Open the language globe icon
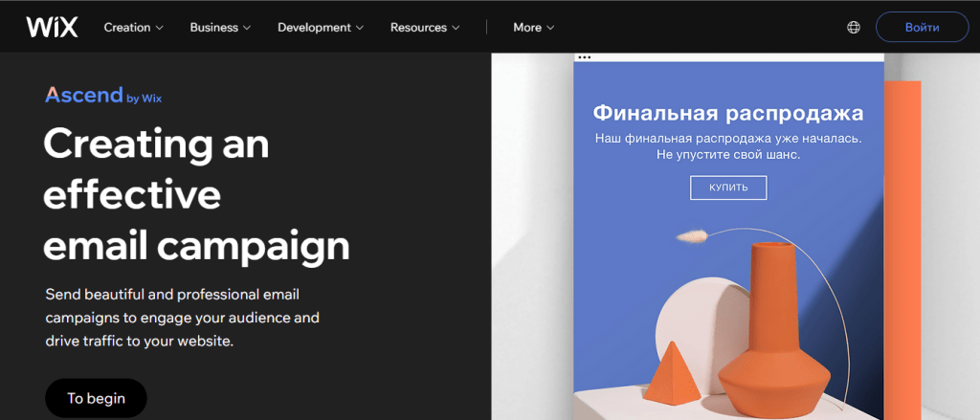The image size is (980, 420). click(853, 28)
